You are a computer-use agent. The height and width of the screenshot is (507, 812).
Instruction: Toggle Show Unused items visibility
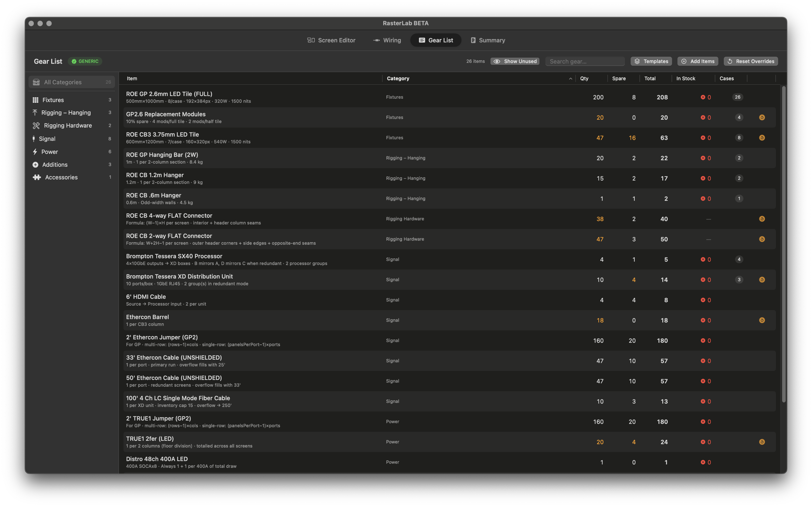[515, 61]
